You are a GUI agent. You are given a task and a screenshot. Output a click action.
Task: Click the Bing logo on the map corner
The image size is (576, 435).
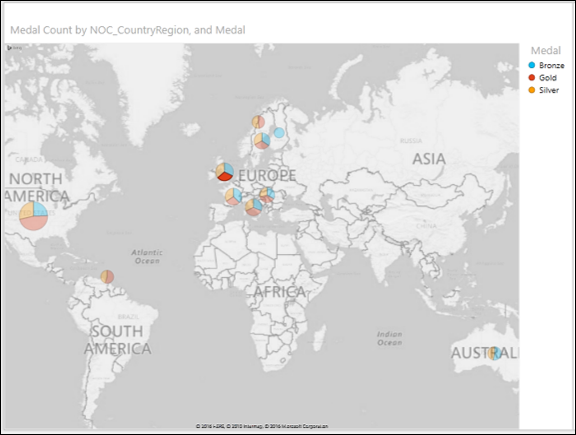tap(15, 48)
